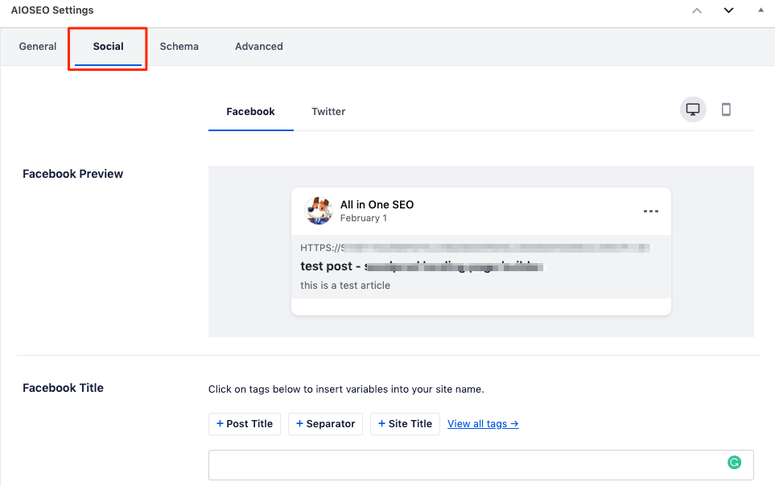Insert the Separator tag
The height and width of the screenshot is (486, 775).
(x=325, y=424)
